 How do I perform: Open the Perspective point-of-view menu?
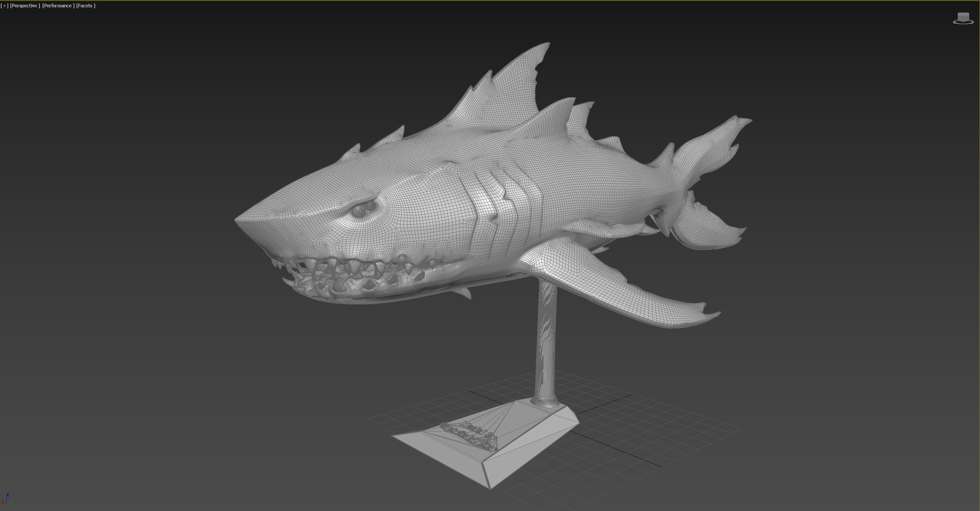[25, 6]
